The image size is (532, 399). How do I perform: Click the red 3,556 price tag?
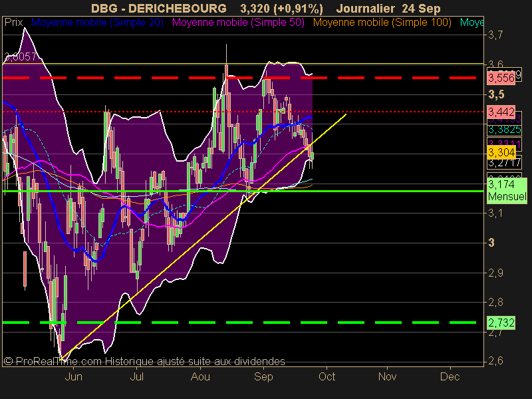[x=501, y=78]
